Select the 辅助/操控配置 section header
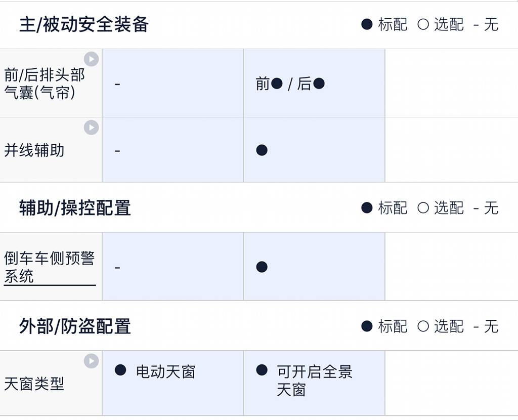 point(75,208)
